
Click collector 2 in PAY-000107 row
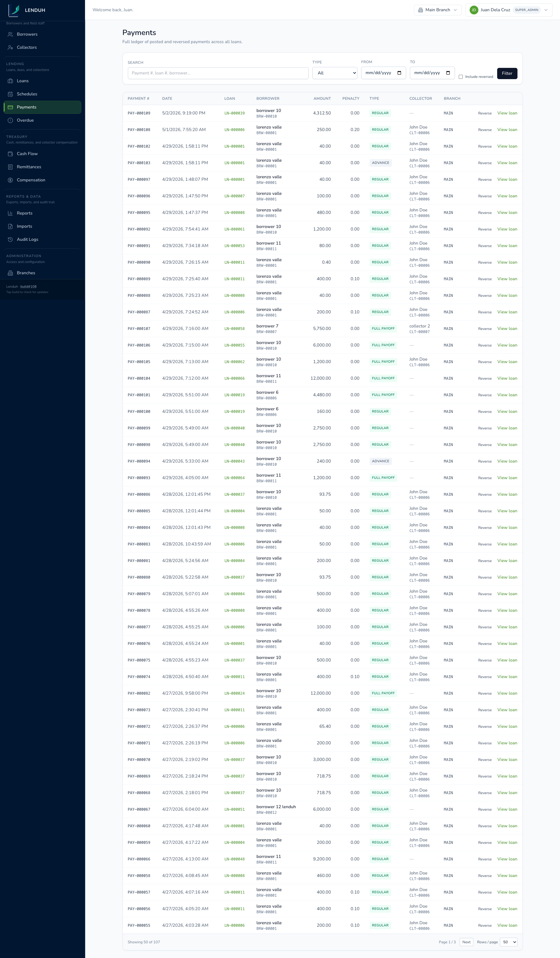(419, 326)
